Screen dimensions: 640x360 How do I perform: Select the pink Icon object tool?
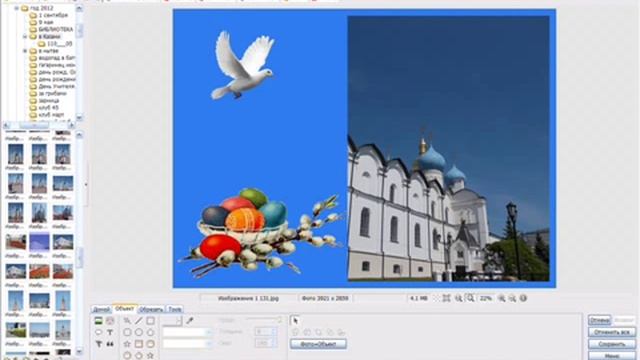110,321
